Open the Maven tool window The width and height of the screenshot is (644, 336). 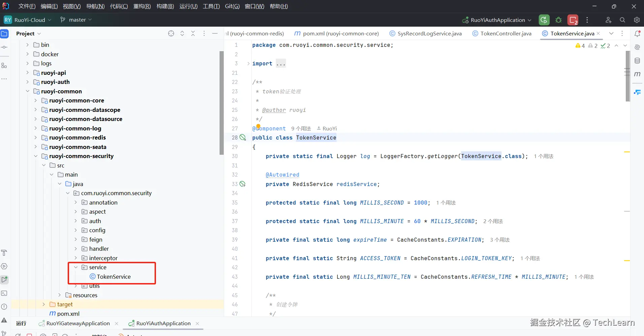pos(637,74)
